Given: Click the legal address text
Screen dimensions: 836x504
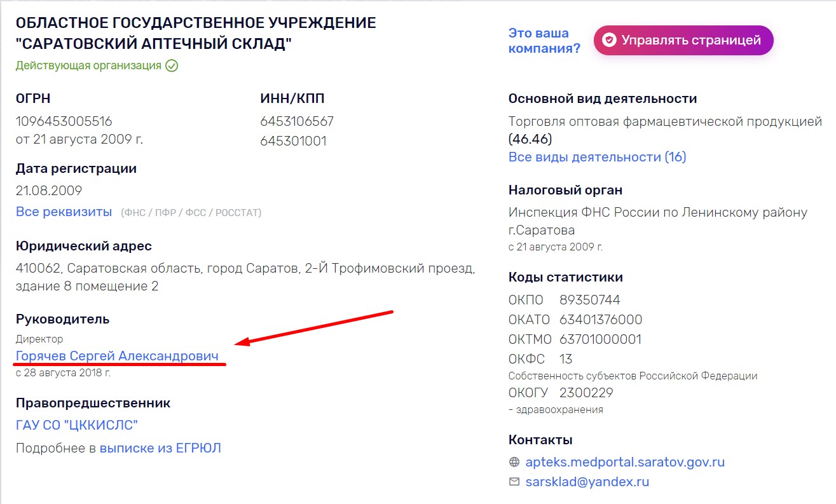Looking at the screenshot, I should click(x=245, y=277).
